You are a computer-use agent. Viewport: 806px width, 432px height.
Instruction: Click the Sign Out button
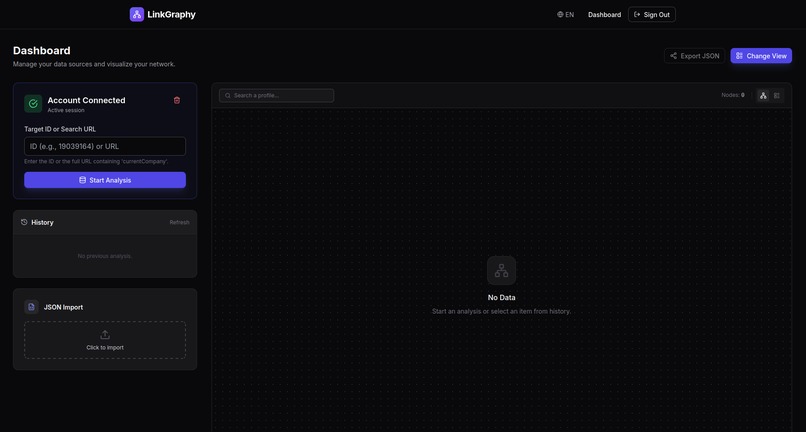[x=652, y=14]
